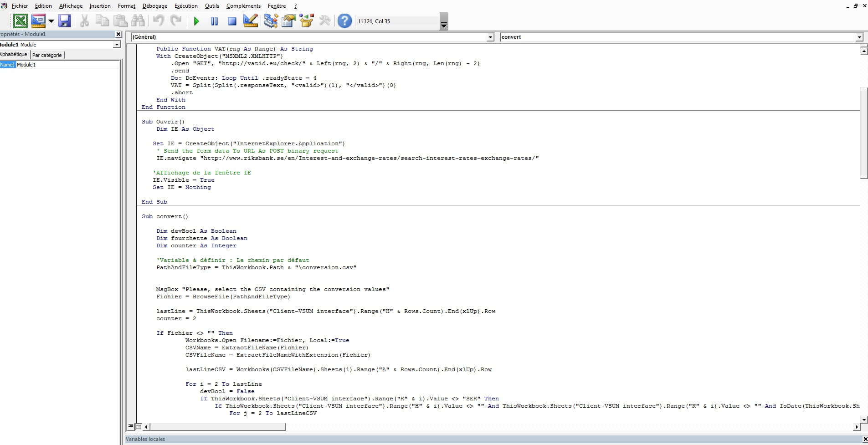Close the Propriétés - Module1 panel
The height and width of the screenshot is (445, 868).
[118, 34]
